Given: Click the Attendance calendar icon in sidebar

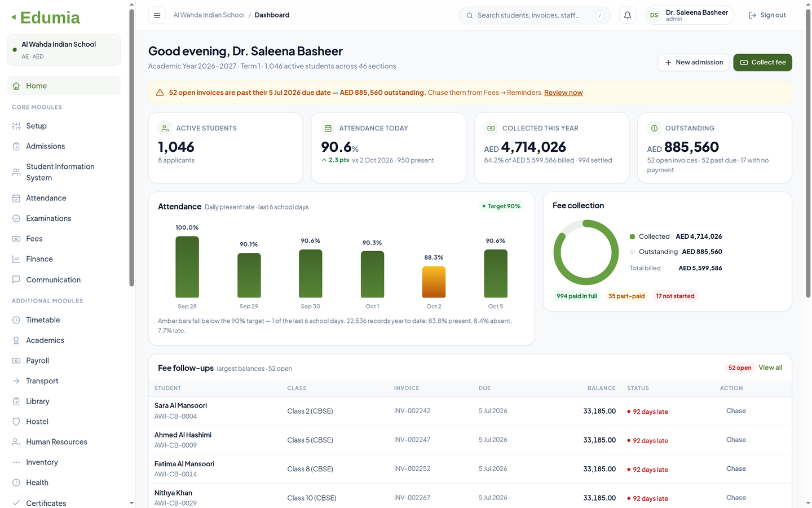Looking at the screenshot, I should click(16, 198).
